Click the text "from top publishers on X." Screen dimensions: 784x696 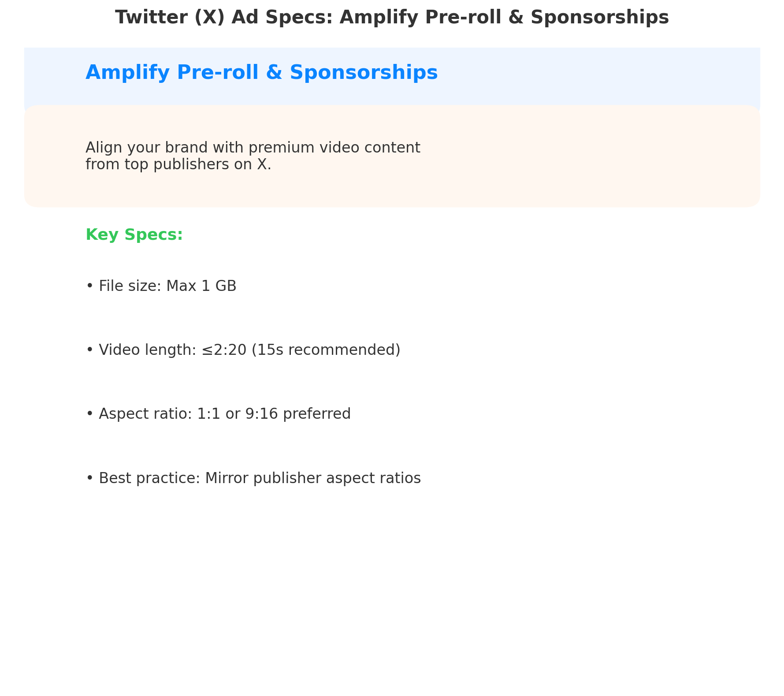[x=178, y=164]
